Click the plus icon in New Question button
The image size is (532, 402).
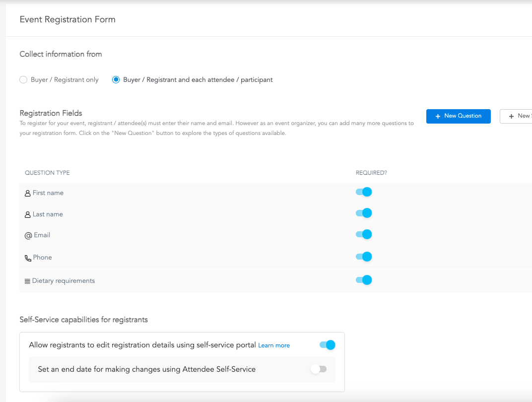pos(438,116)
